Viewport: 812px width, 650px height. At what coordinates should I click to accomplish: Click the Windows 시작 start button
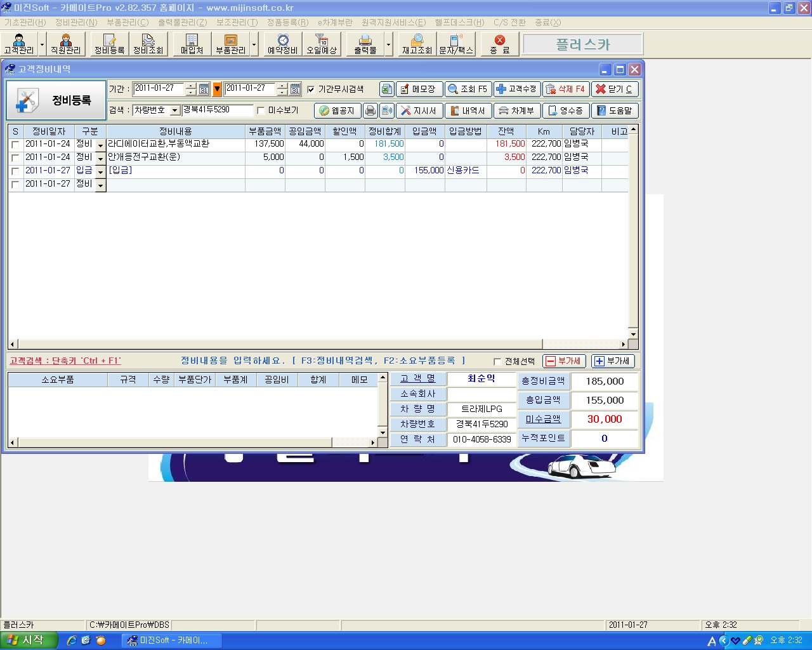pos(29,640)
